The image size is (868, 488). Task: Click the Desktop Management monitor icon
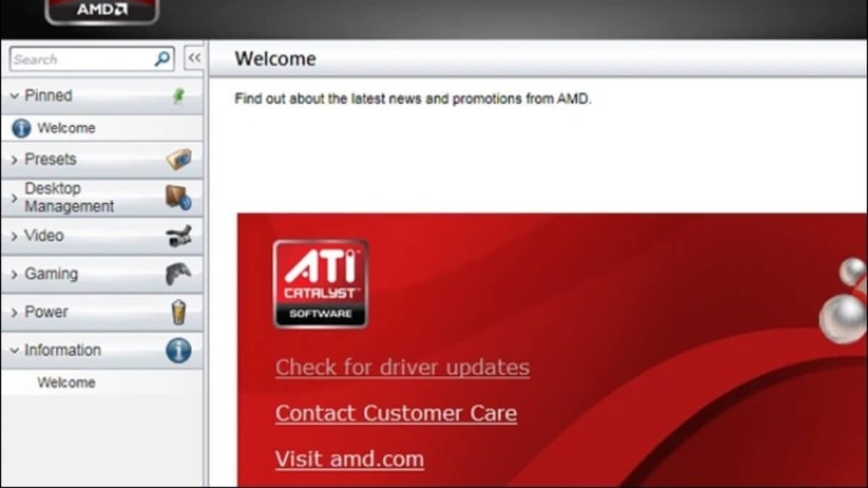(x=179, y=197)
